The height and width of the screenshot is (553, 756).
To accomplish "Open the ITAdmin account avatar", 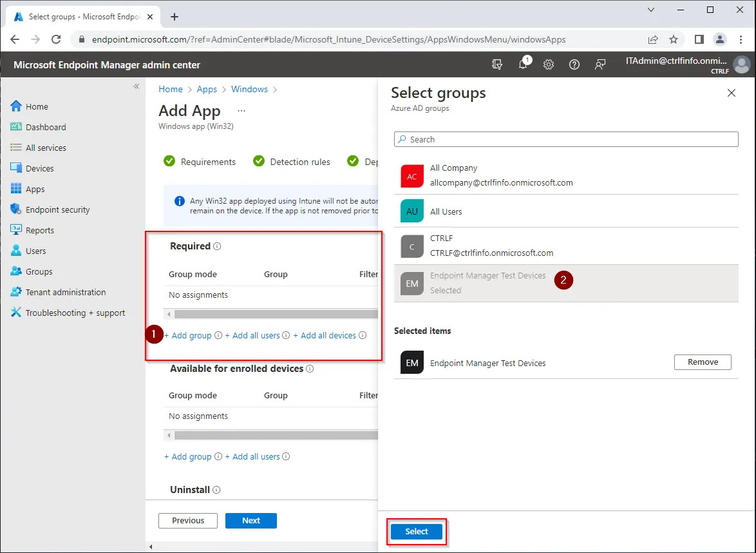I will [741, 64].
